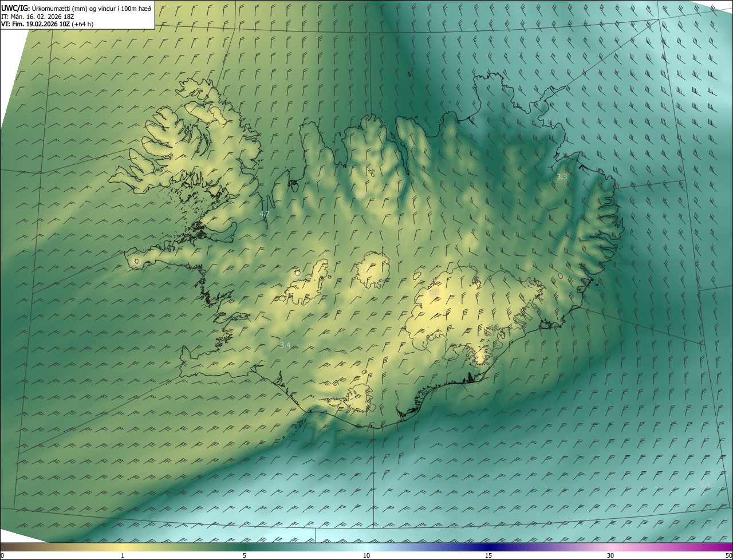
Task: Click the 4.2 value label on map
Action: (x=264, y=214)
